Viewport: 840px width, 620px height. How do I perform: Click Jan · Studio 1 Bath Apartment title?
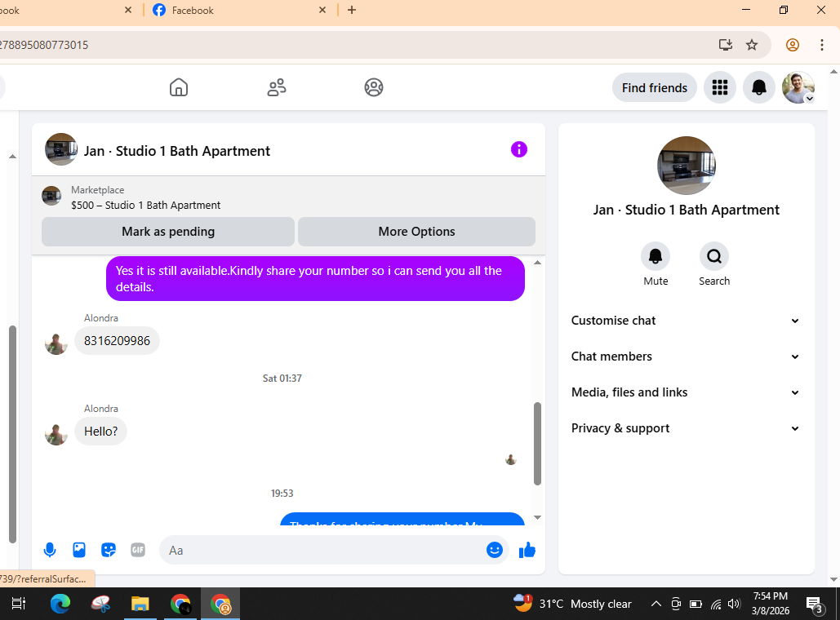coord(177,151)
